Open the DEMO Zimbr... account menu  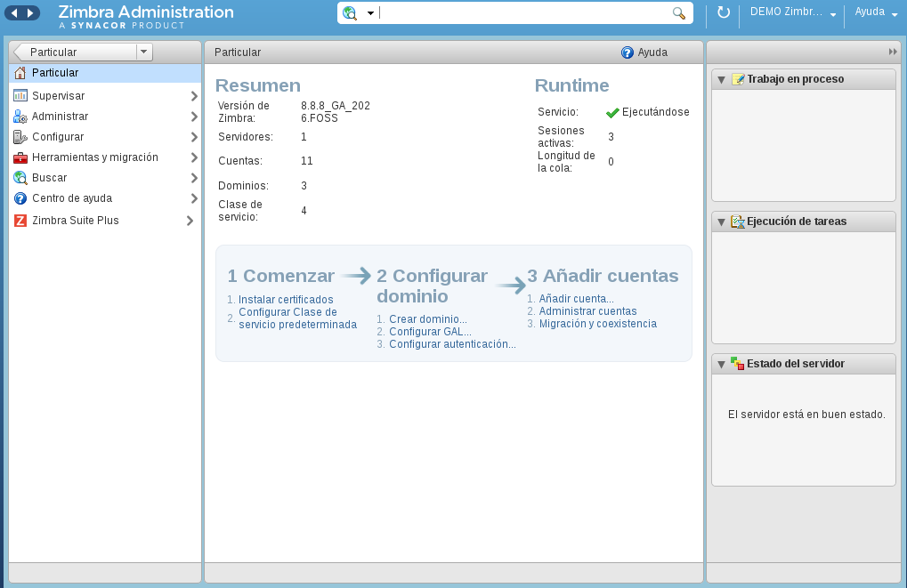793,12
